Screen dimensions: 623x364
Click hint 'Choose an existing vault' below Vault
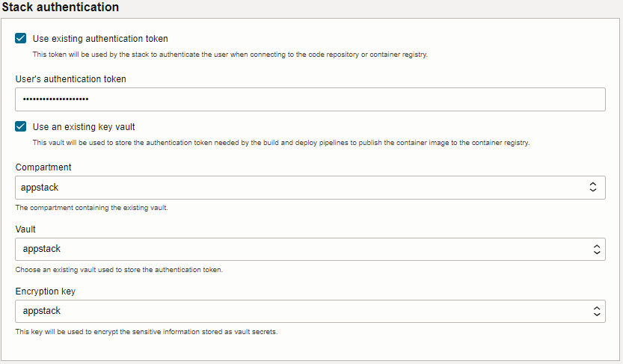(x=119, y=270)
